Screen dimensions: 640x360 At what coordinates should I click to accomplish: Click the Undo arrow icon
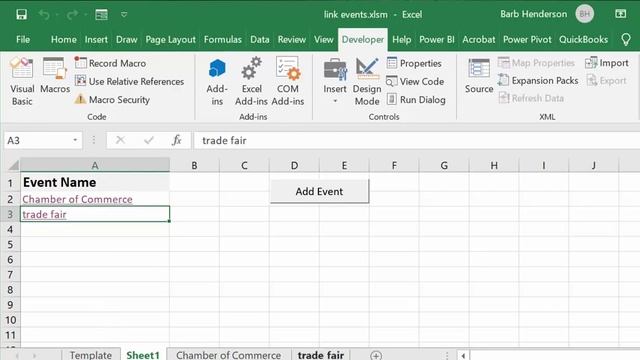pos(44,15)
